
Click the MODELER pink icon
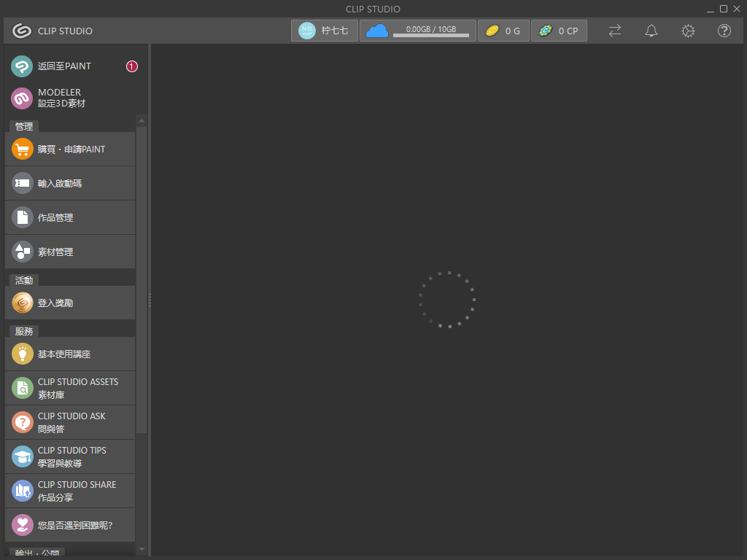click(x=22, y=98)
